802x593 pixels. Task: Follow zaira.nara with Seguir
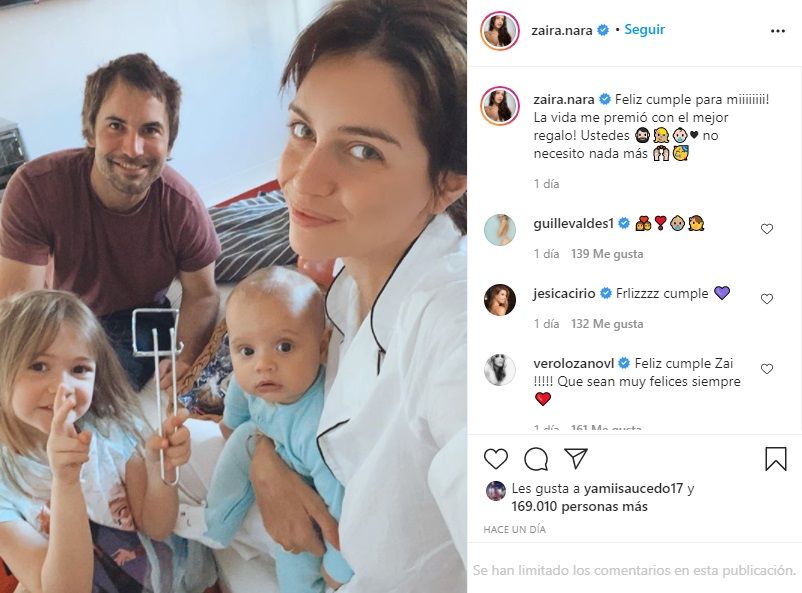click(644, 30)
